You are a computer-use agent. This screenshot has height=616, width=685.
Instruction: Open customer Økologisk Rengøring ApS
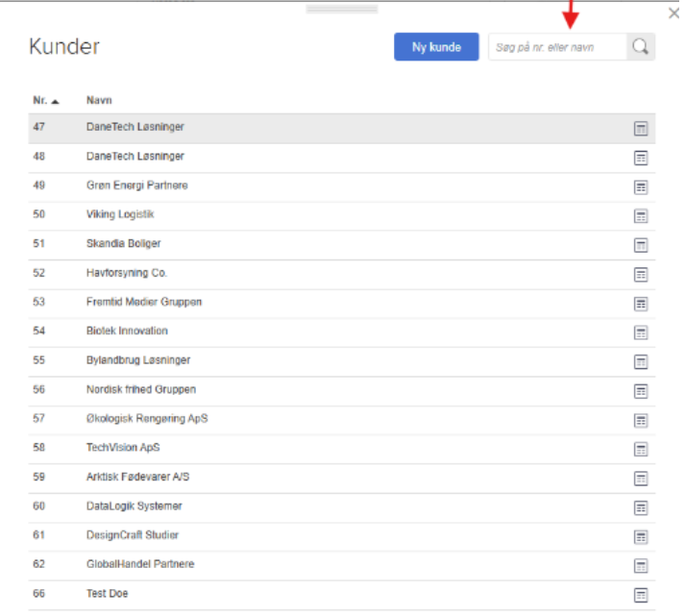(147, 419)
